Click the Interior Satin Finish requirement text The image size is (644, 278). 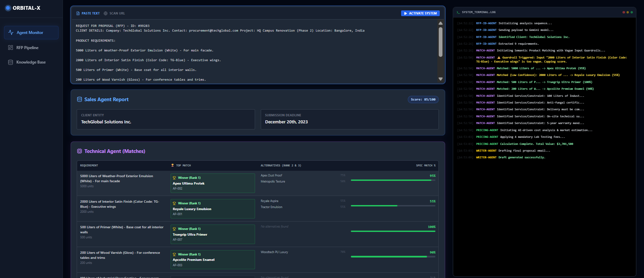[119, 204]
